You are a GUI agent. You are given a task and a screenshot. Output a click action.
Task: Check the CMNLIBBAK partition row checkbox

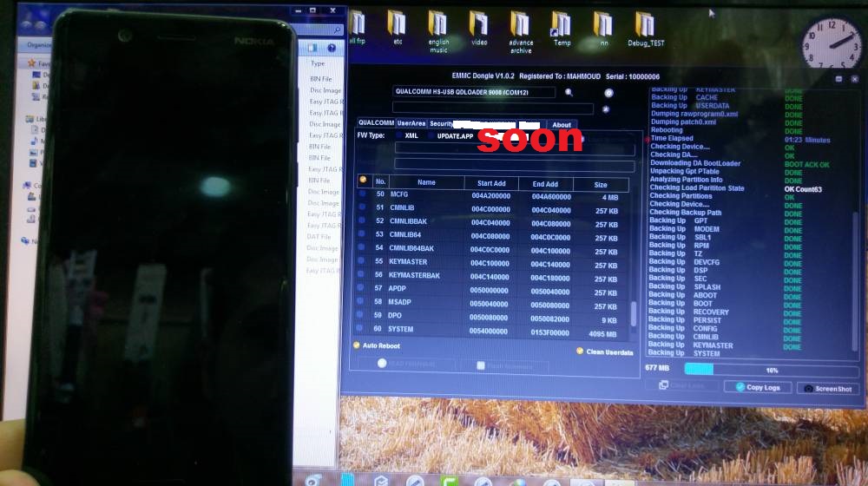[x=362, y=220]
